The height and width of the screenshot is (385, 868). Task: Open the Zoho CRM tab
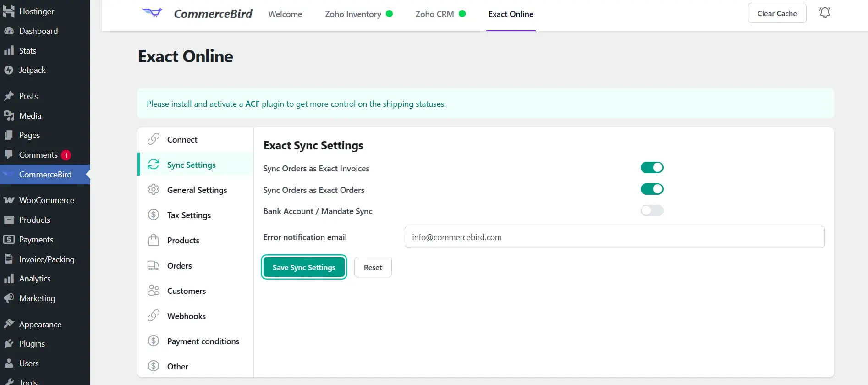point(434,14)
